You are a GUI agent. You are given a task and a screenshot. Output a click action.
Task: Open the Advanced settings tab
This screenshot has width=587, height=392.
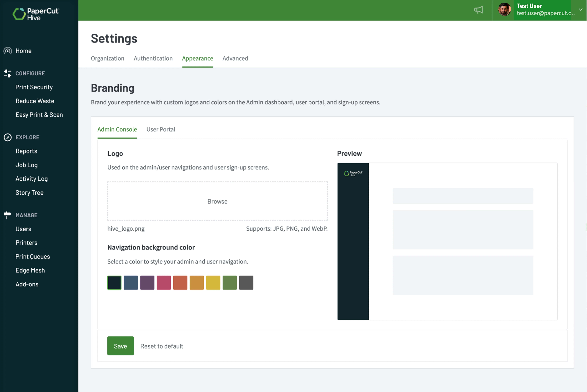tap(235, 58)
